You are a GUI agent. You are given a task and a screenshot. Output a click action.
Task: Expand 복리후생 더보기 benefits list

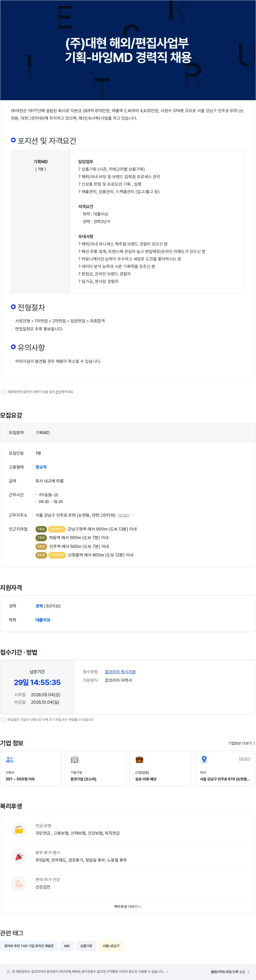(x=128, y=907)
